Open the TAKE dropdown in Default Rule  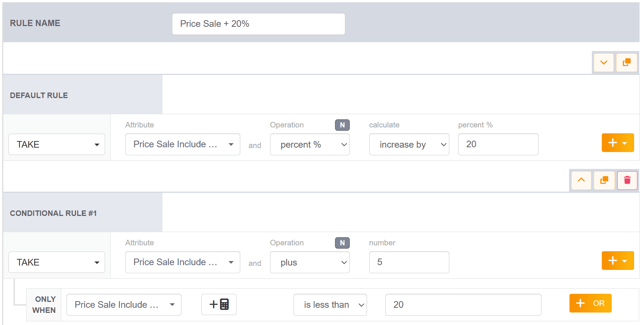click(x=57, y=144)
